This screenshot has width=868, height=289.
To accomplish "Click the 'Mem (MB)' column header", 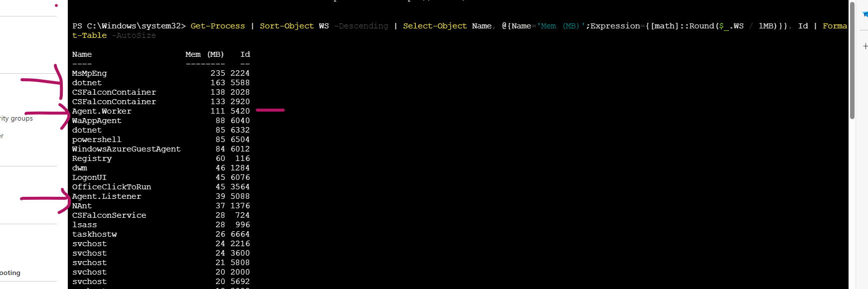I will point(205,54).
